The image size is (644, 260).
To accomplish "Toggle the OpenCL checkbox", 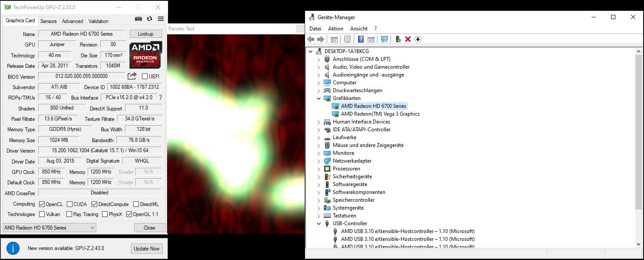I will click(x=42, y=204).
